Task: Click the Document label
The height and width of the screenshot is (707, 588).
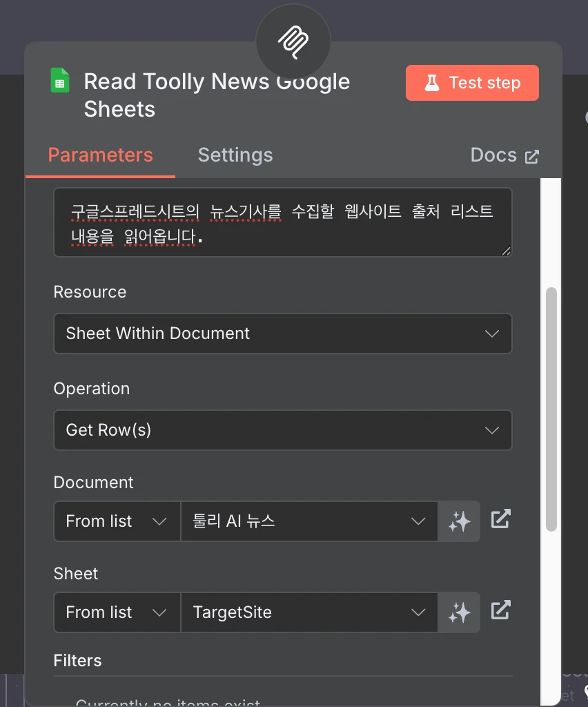Action: click(x=93, y=483)
